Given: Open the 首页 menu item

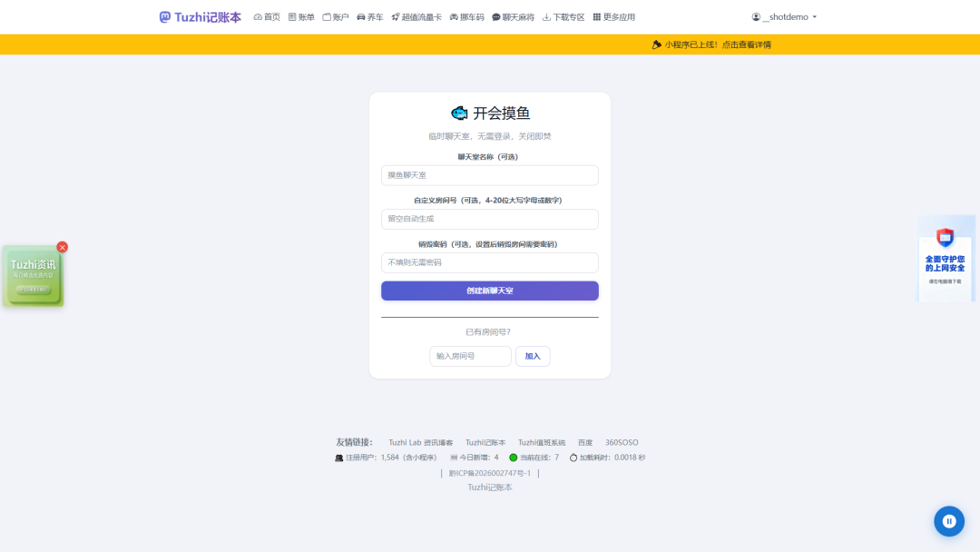Looking at the screenshot, I should (x=267, y=17).
